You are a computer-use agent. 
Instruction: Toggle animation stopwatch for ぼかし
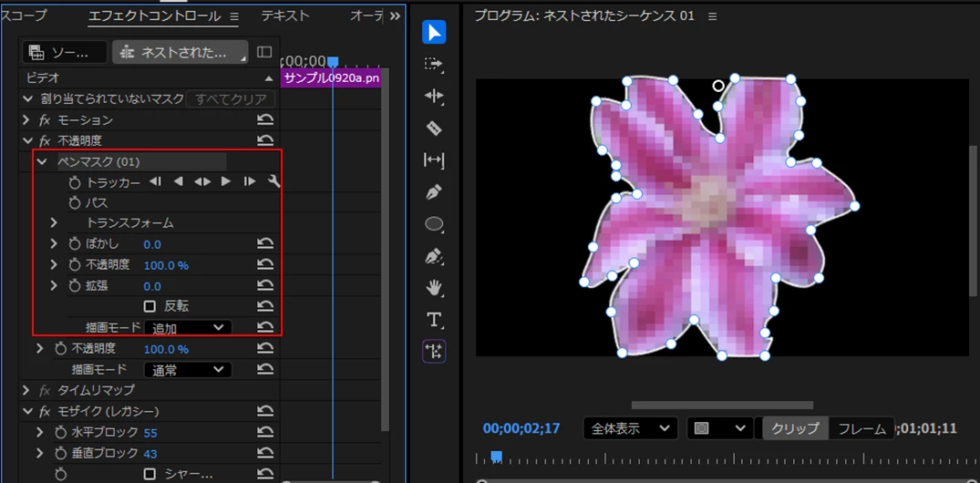click(x=75, y=243)
